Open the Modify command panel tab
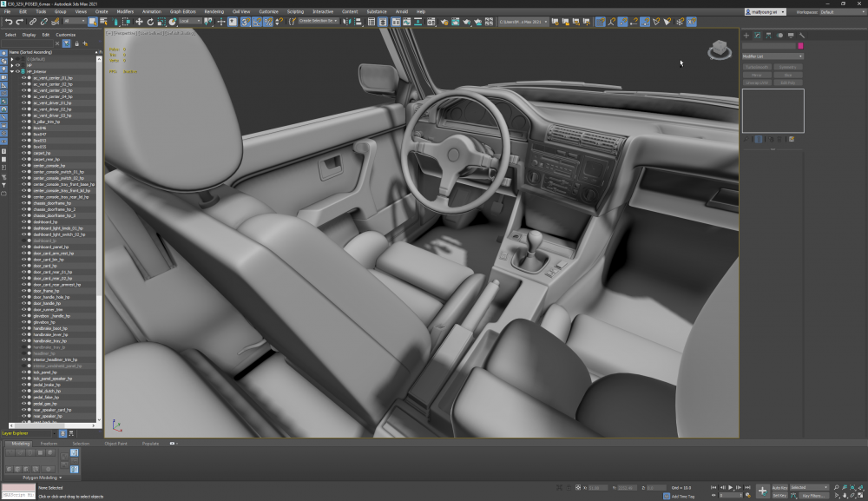The height and width of the screenshot is (501, 868). [757, 35]
